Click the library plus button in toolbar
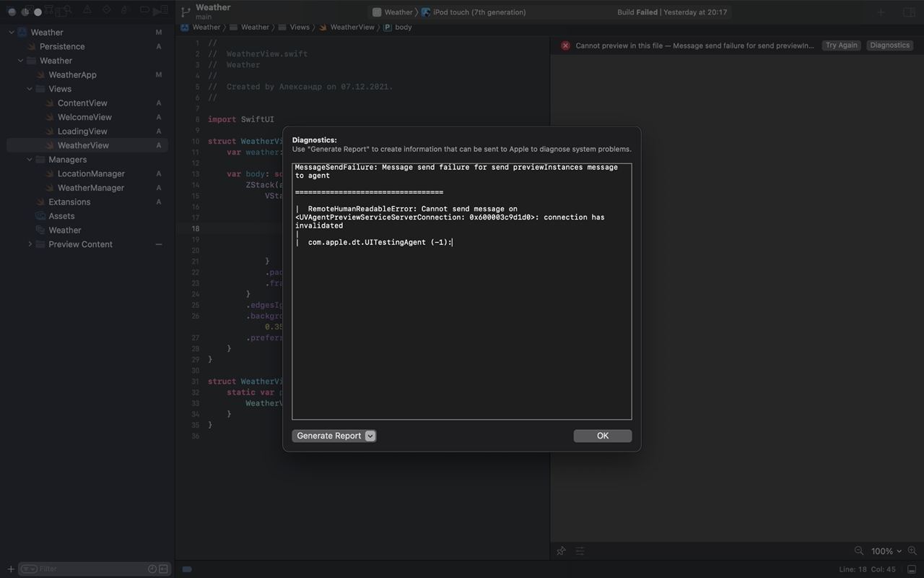The height and width of the screenshot is (578, 924). point(881,12)
